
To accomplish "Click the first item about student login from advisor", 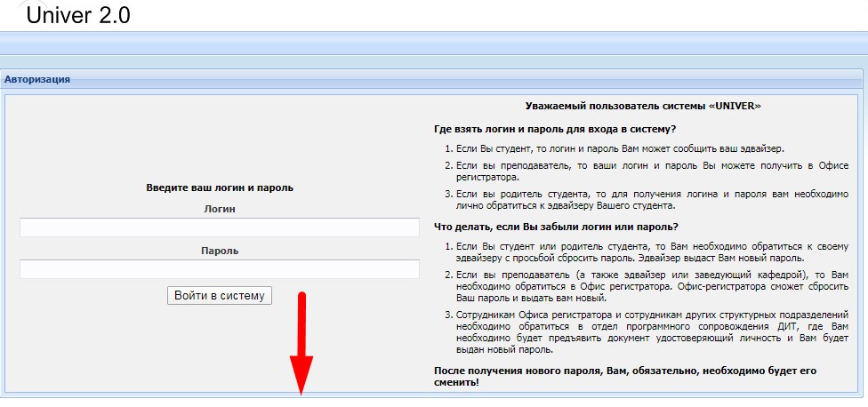I will (x=620, y=148).
